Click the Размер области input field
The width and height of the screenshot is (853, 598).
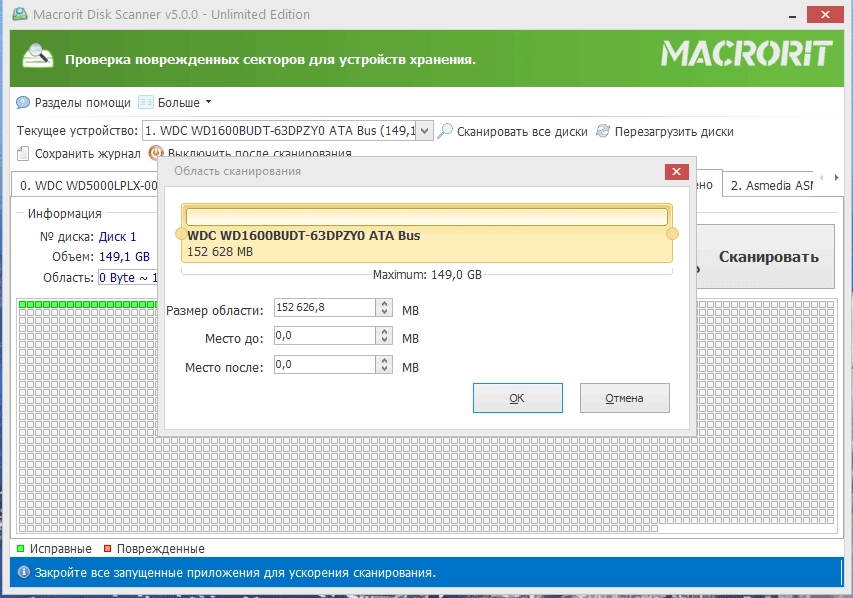pyautogui.click(x=325, y=307)
